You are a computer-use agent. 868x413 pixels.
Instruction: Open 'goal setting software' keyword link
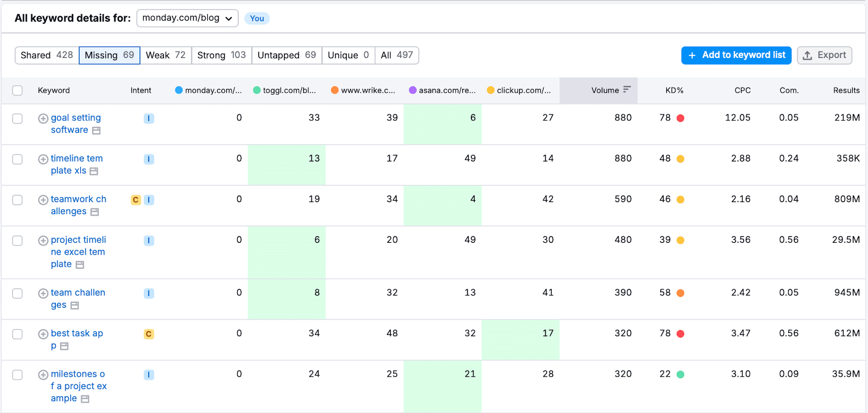[76, 124]
